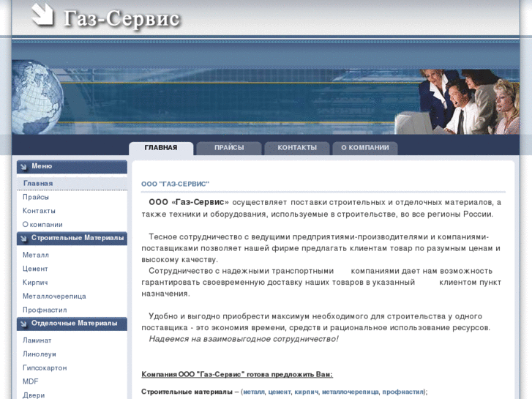Click the inline цемент link in text
The width and height of the screenshot is (532, 399).
click(x=280, y=392)
